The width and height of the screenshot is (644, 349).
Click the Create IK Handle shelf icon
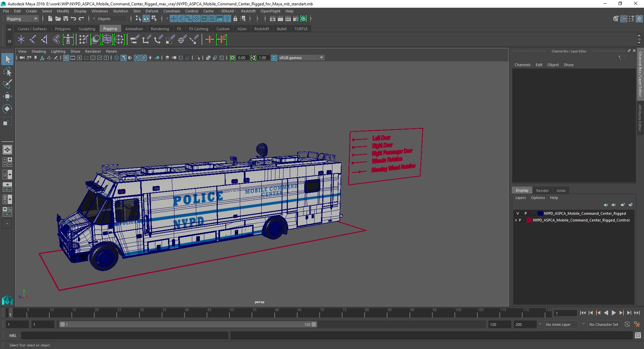45,40
